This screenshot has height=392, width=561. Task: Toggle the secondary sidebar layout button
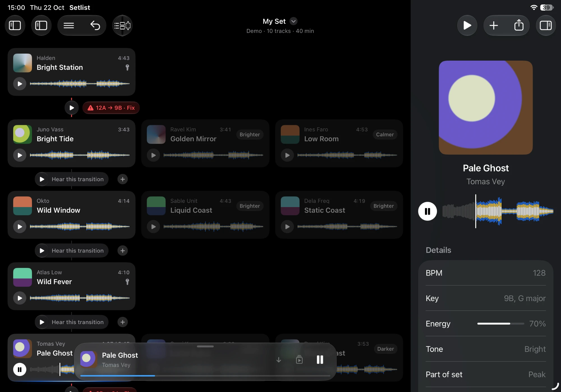point(41,26)
